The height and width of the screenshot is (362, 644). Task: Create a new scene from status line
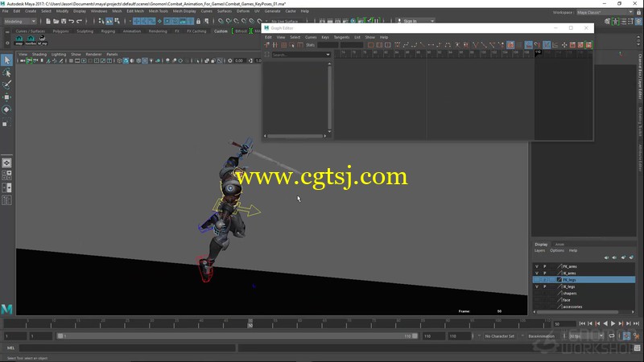point(48,21)
